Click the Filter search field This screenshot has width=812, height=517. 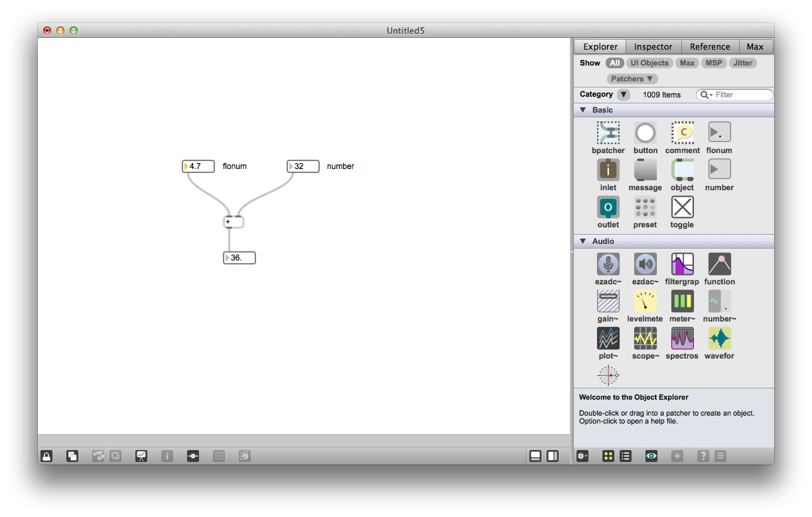(x=734, y=95)
